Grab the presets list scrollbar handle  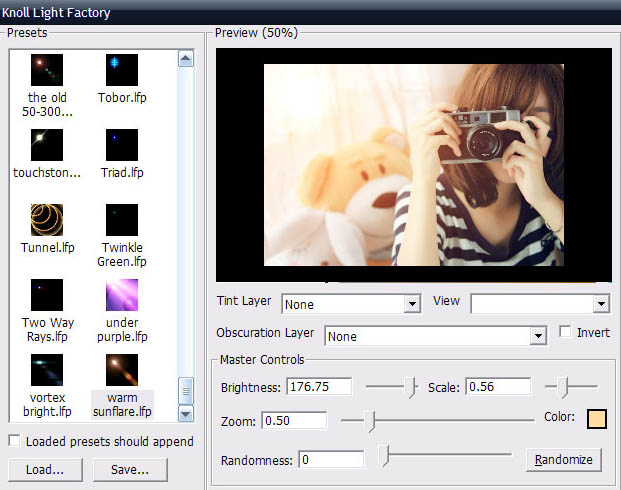pos(186,391)
